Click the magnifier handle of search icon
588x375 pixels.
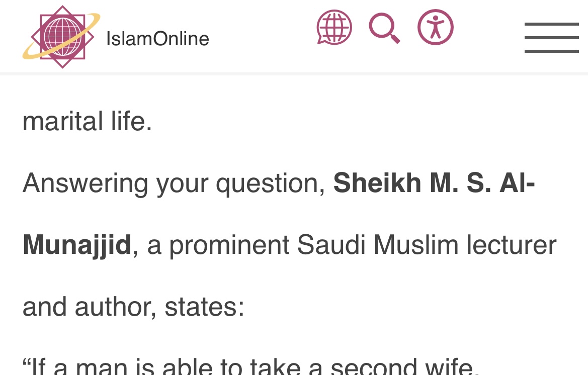[394, 38]
